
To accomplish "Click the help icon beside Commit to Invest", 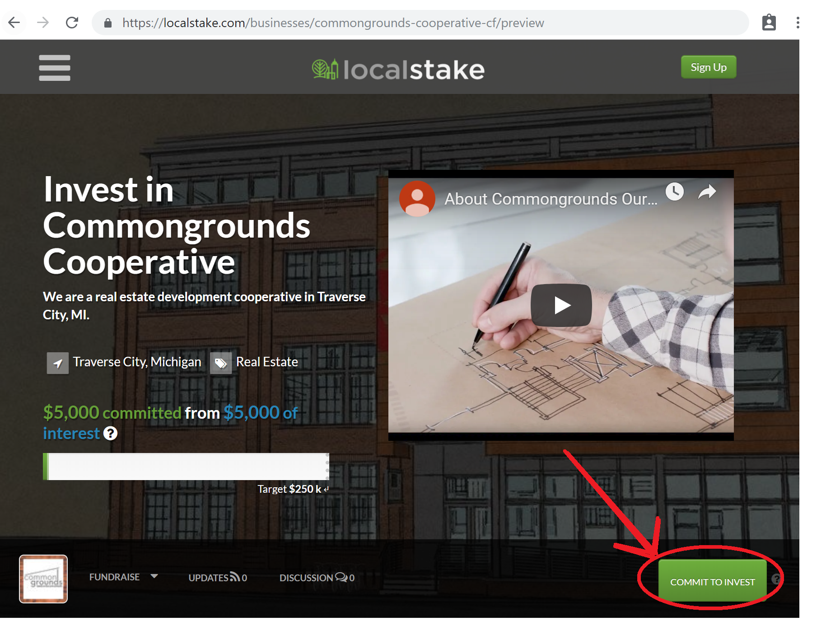I will click(776, 579).
